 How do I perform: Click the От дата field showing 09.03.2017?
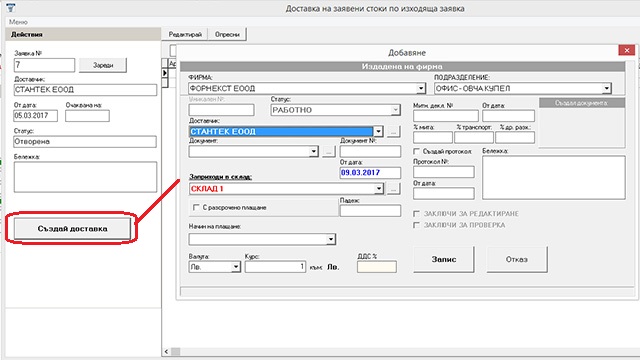(370, 173)
